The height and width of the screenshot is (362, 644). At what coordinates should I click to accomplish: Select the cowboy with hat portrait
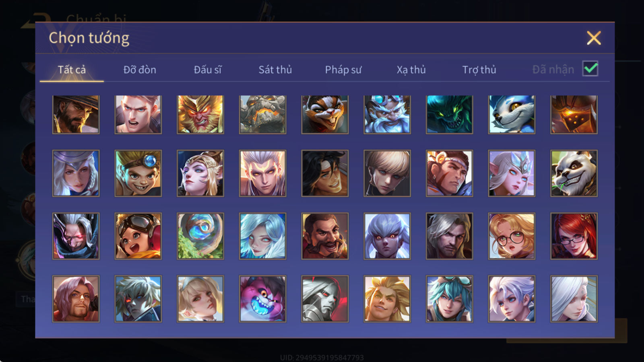tap(76, 115)
